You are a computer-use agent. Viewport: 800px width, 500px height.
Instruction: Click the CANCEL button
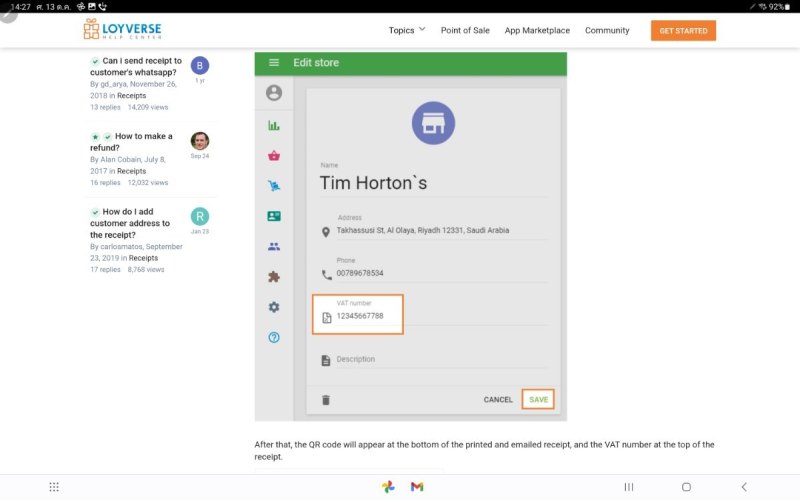[498, 399]
